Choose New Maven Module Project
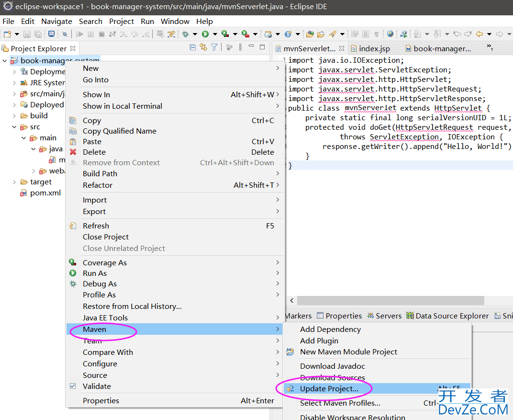This screenshot has height=420, width=513. coord(377,352)
